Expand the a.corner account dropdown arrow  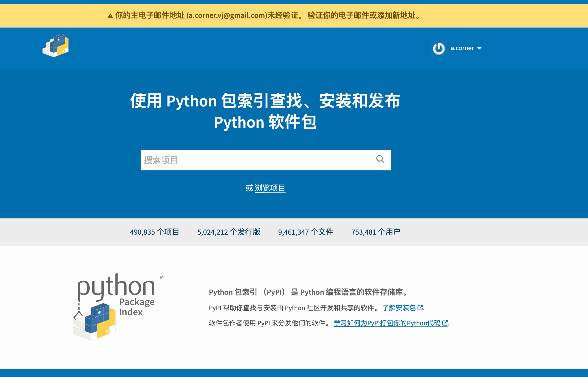click(x=479, y=48)
